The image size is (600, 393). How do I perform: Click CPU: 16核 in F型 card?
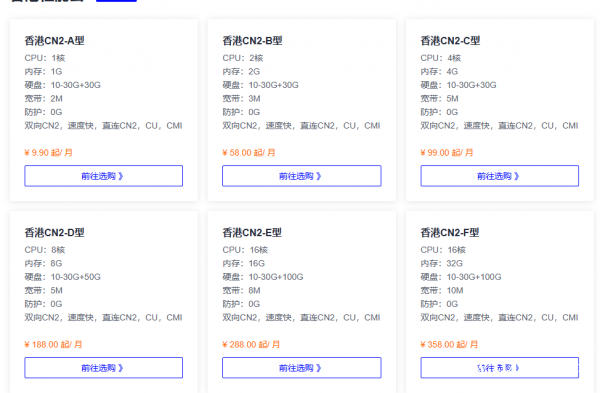443,250
